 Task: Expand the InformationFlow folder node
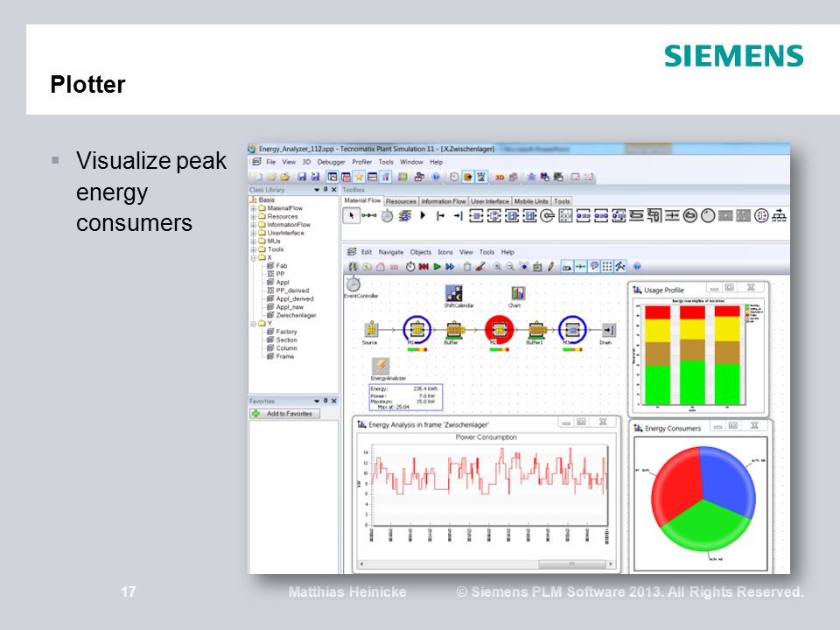coord(254,225)
